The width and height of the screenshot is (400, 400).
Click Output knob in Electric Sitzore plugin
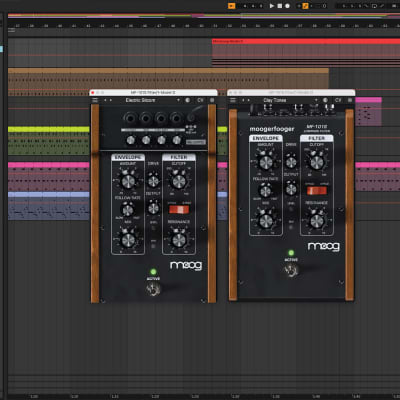pyautogui.click(x=153, y=208)
